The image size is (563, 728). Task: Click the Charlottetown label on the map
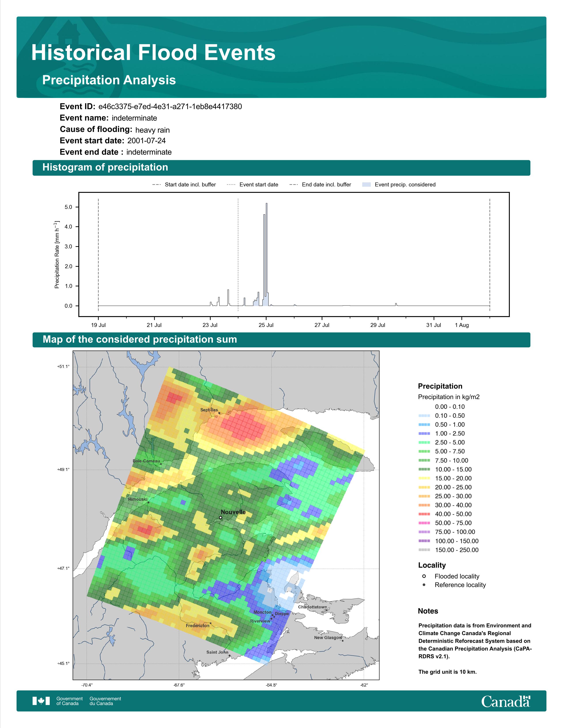[312, 607]
